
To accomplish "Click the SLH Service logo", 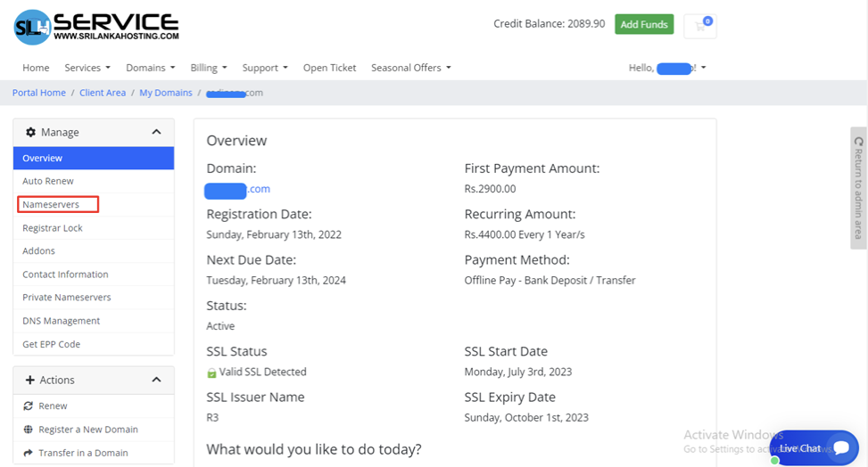I will pos(96,27).
